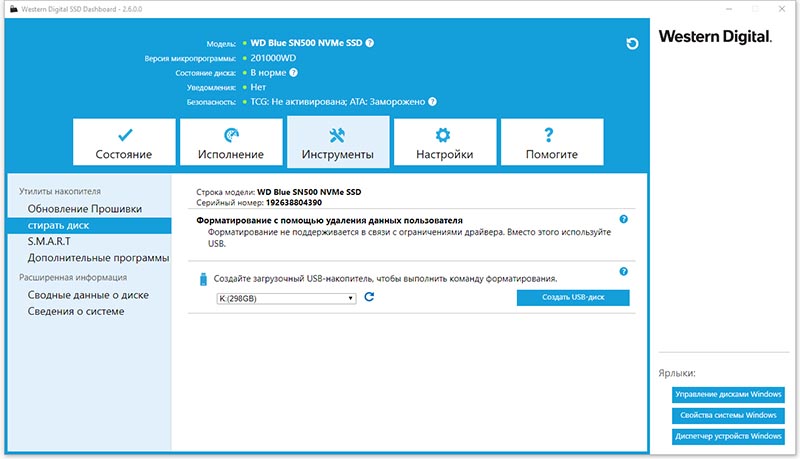Click 'Создать USB-диск' button
Image resolution: width=800 pixels, height=459 pixels.
[x=573, y=297]
